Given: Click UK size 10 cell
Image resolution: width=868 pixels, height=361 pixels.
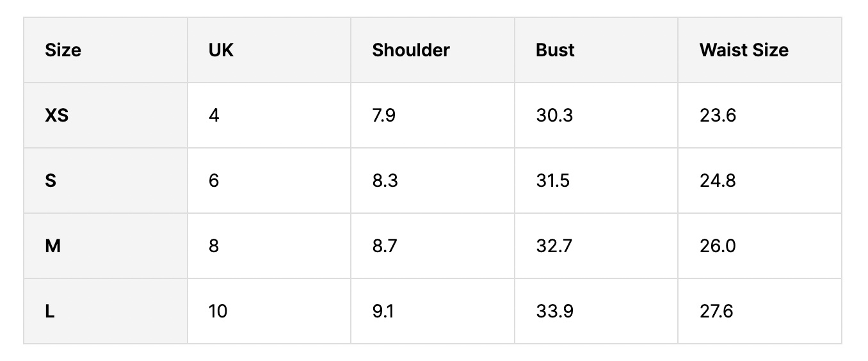Looking at the screenshot, I should pos(218,312).
